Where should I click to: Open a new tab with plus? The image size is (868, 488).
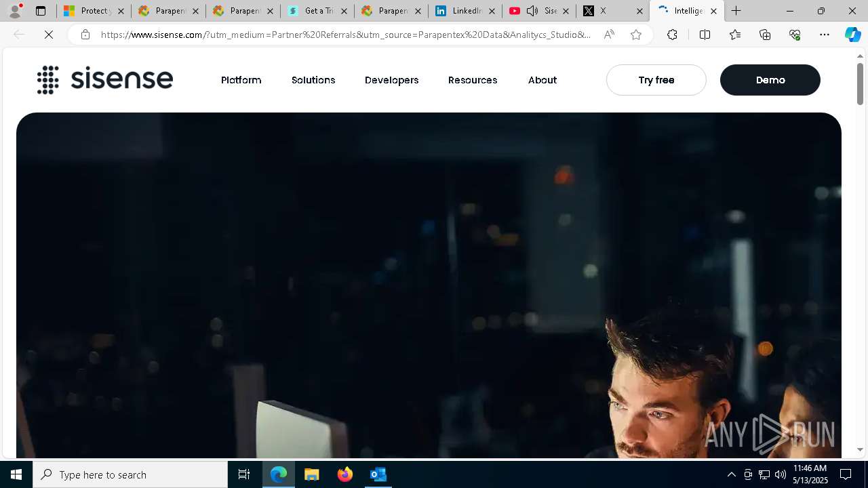coord(736,11)
